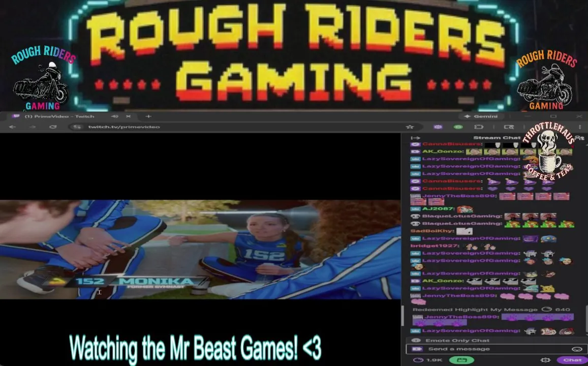Click the media/cast control toolbar icon

tap(509, 127)
